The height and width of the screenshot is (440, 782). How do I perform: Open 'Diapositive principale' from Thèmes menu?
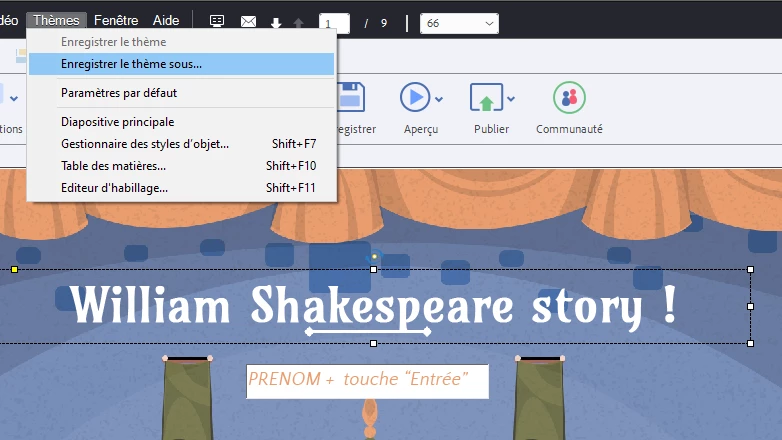coord(182,122)
